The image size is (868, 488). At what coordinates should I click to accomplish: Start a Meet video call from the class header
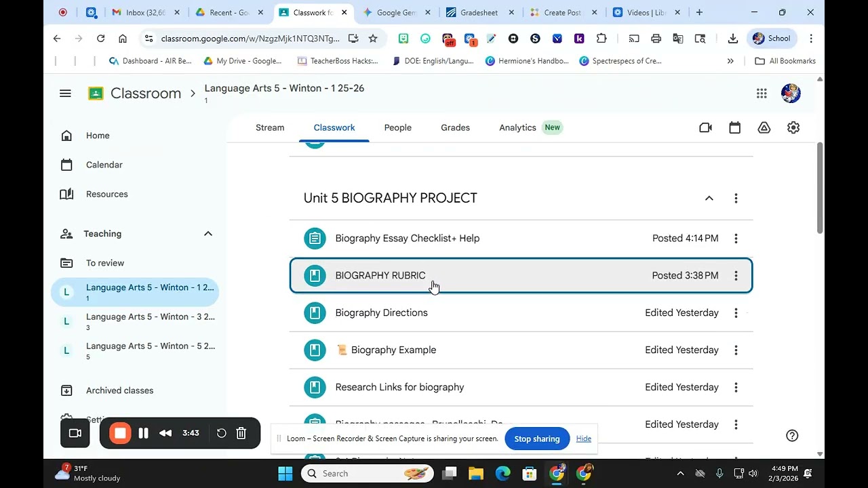click(x=705, y=127)
